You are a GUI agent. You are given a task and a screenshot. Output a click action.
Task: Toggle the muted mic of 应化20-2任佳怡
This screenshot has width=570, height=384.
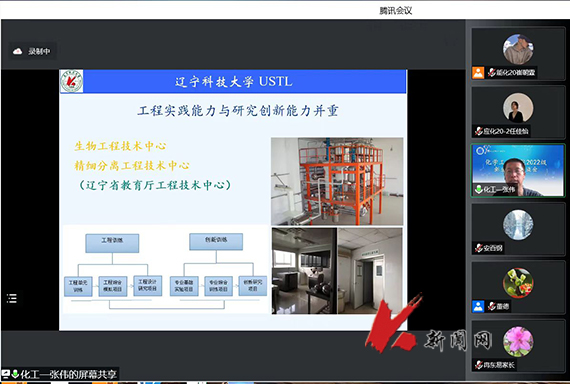[479, 131]
